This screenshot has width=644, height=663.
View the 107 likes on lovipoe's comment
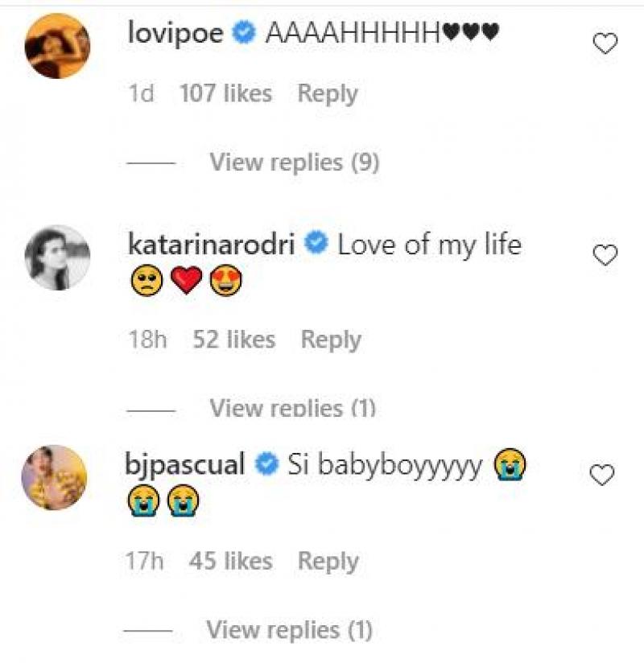tap(225, 93)
